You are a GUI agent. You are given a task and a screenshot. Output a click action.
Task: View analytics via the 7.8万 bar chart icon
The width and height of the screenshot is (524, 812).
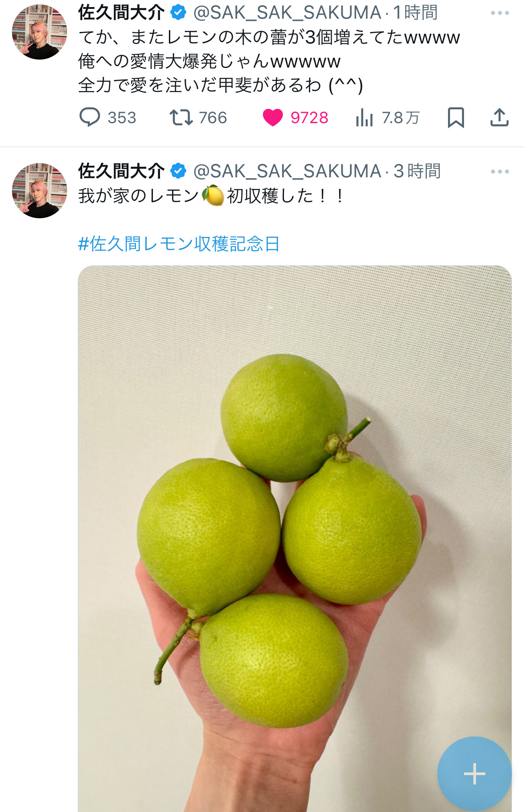click(x=364, y=118)
